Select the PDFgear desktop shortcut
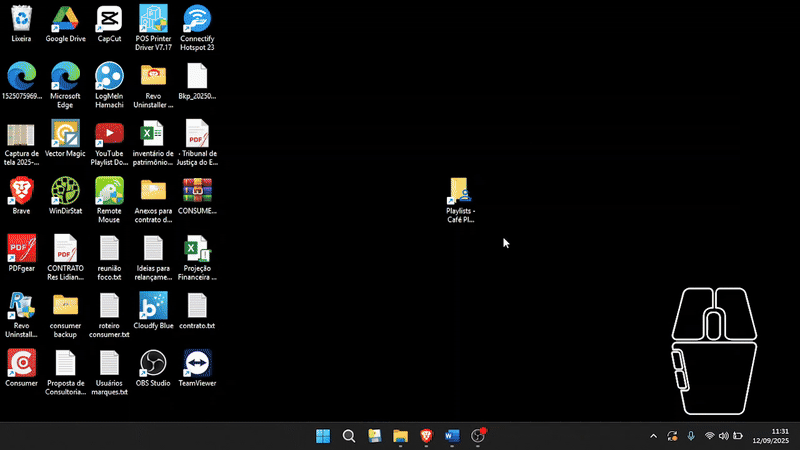Image resolution: width=800 pixels, height=450 pixels. pyautogui.click(x=21, y=248)
